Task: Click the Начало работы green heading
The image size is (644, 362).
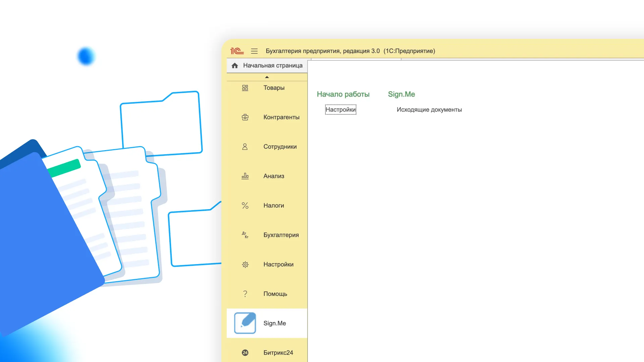Action: point(343,94)
